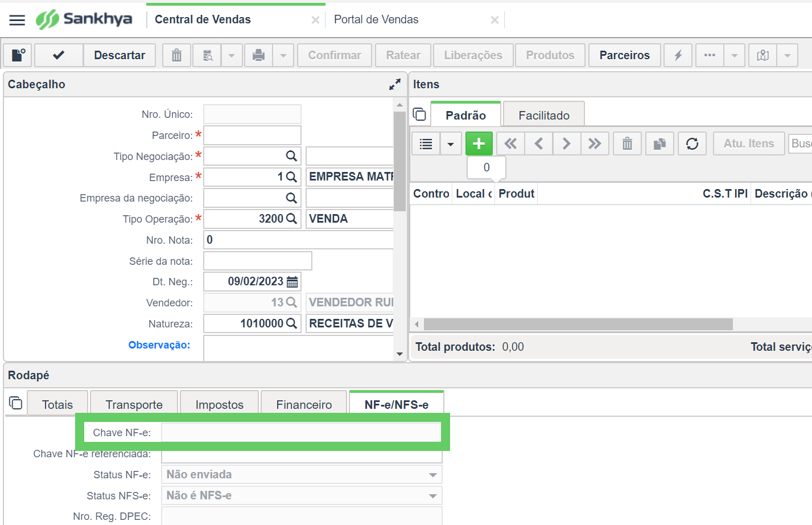Viewport: 812px width, 525px height.
Task: Click the Série da nota field
Action: coord(258,261)
